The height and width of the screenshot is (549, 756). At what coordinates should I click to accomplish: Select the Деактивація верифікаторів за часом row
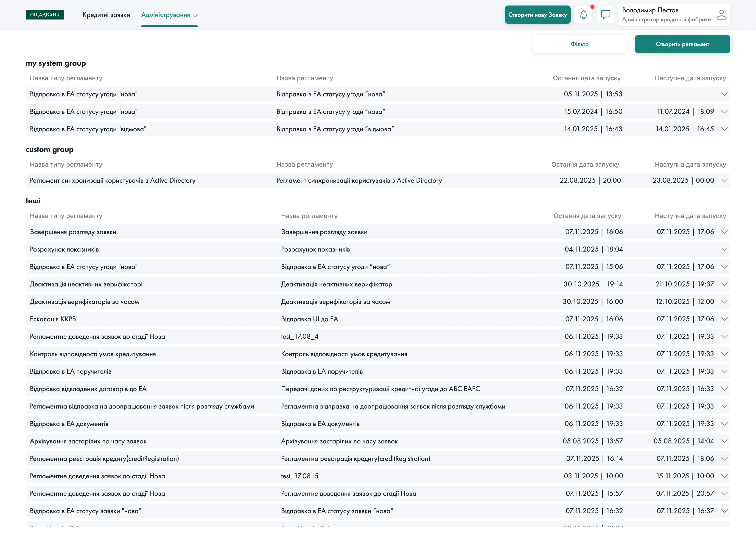[84, 302]
